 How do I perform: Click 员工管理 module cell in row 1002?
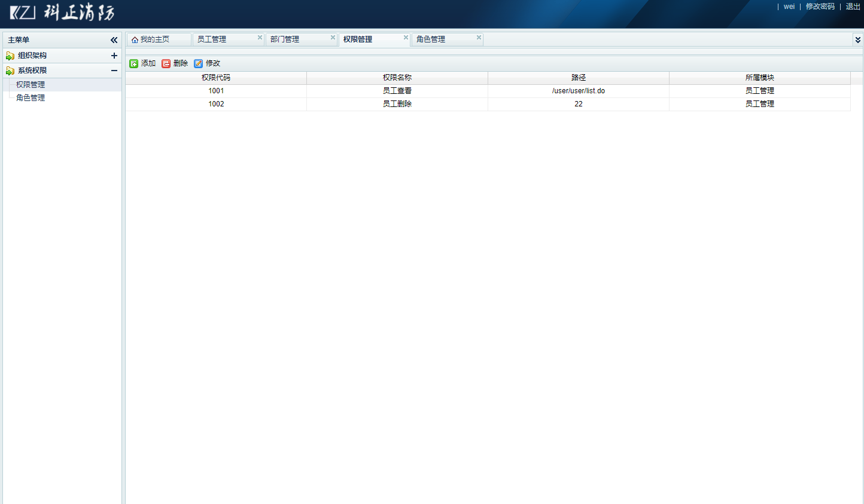(x=760, y=104)
